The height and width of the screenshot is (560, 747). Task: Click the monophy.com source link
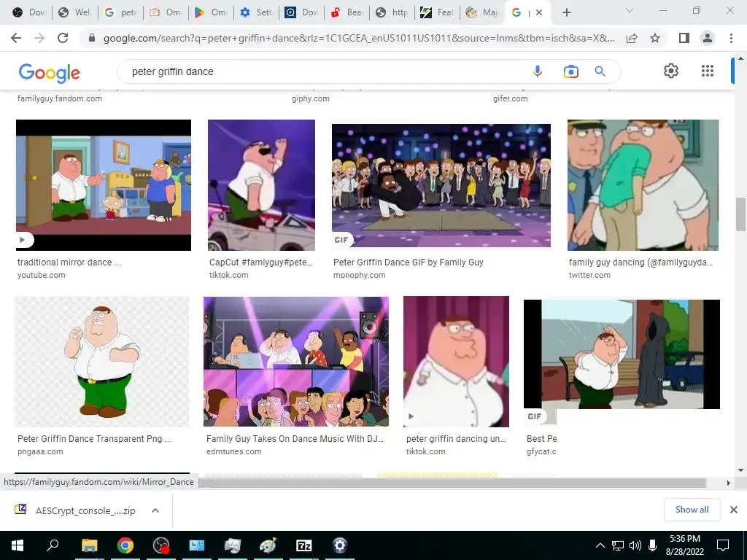tap(359, 275)
